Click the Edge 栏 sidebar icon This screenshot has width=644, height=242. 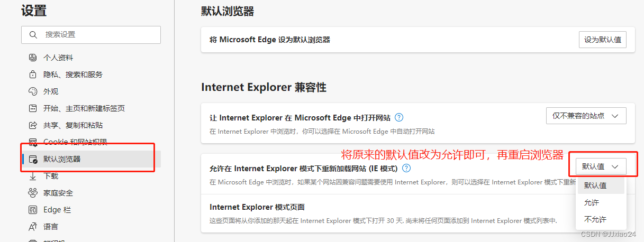33,210
